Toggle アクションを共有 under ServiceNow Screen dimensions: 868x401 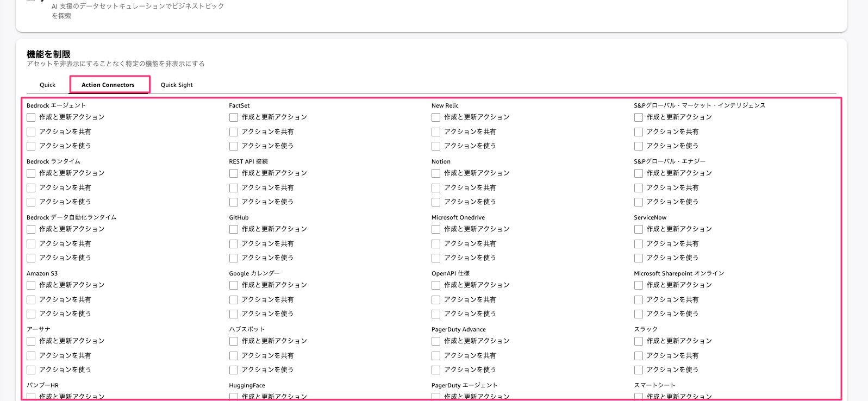(639, 244)
